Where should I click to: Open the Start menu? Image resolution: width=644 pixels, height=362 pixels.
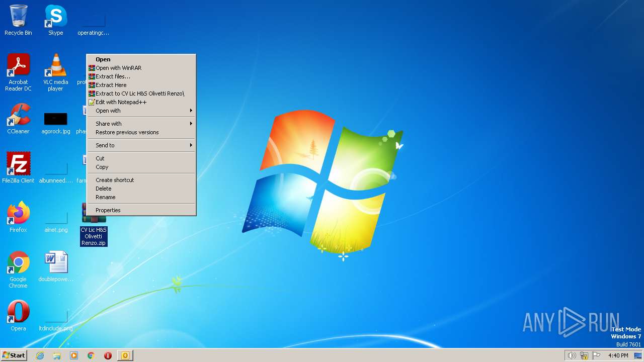(14, 355)
